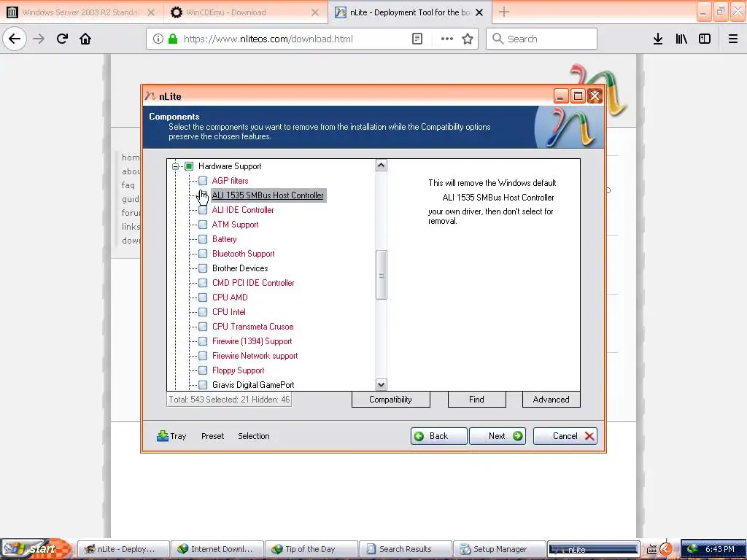Toggle the Firefox sidebar icon
This screenshot has width=747, height=560.
pyautogui.click(x=705, y=39)
